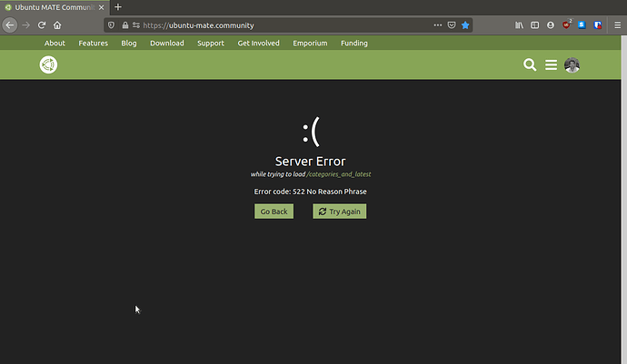Open a new tab with plus button
The image size is (627, 364).
[117, 7]
